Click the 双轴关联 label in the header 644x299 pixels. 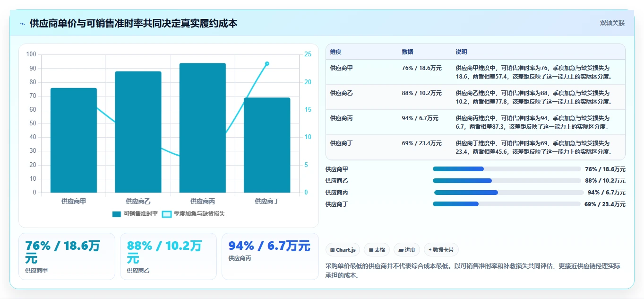612,23
